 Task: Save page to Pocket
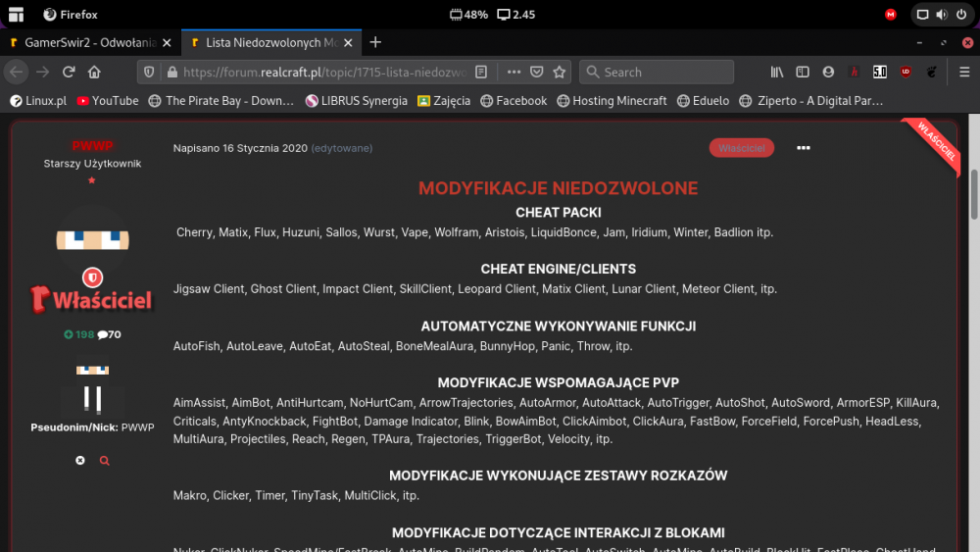[537, 72]
